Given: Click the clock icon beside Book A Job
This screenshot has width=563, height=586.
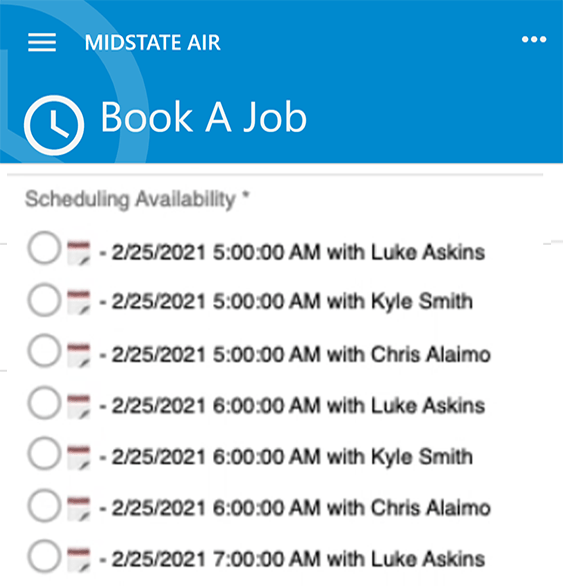Looking at the screenshot, I should [54, 125].
